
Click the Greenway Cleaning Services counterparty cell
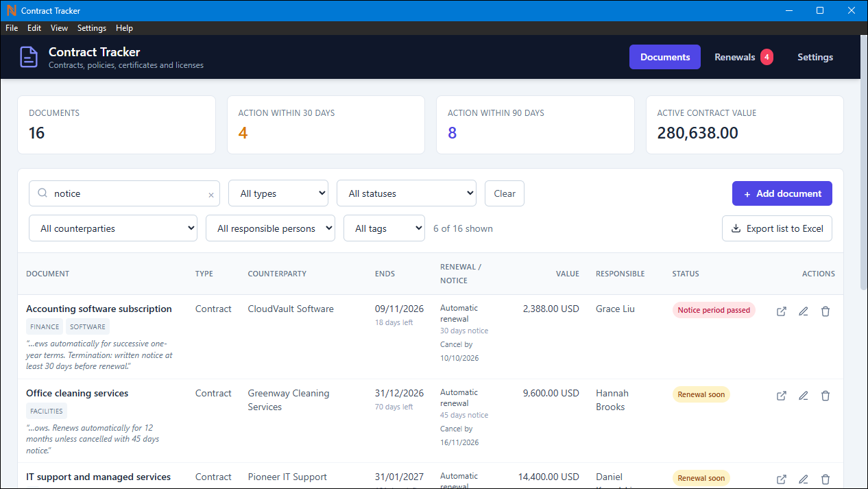click(289, 400)
